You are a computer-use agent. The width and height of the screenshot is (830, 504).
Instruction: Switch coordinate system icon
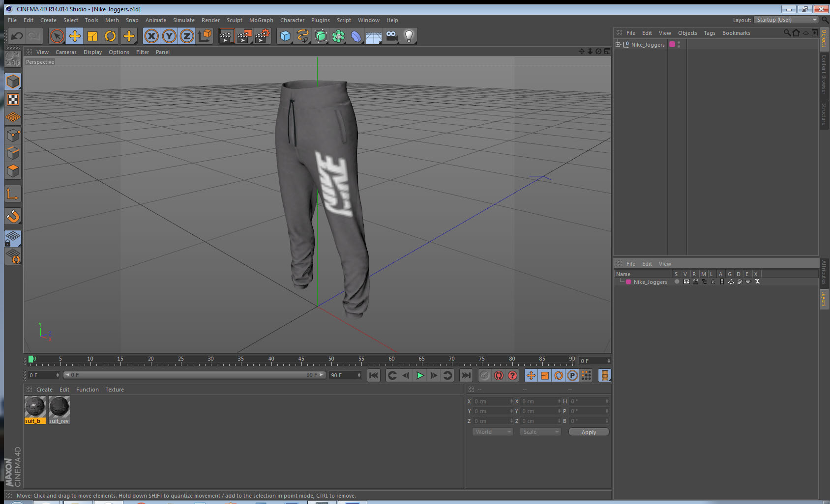[205, 36]
